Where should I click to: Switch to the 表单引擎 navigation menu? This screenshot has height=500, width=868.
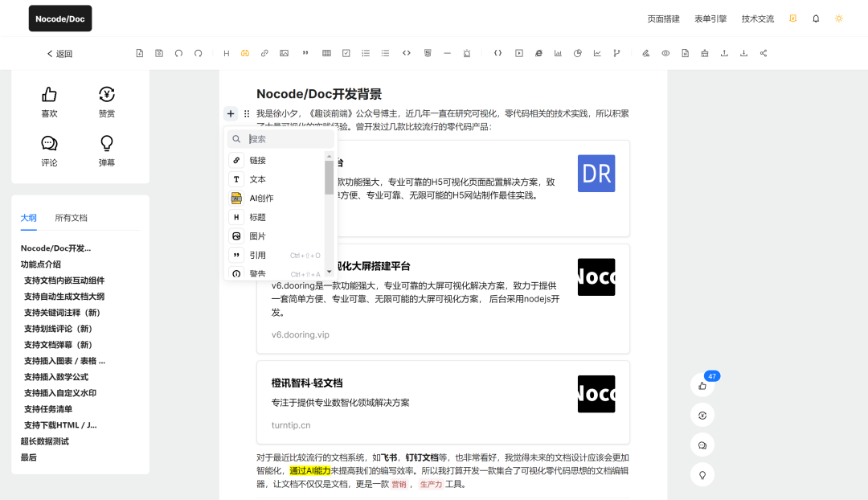710,18
